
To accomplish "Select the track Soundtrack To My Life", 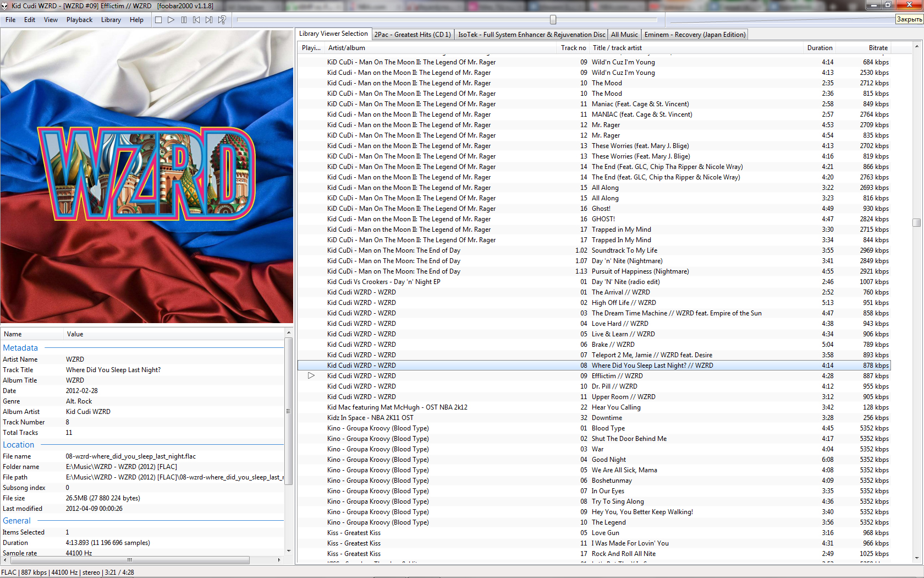I will [593, 250].
